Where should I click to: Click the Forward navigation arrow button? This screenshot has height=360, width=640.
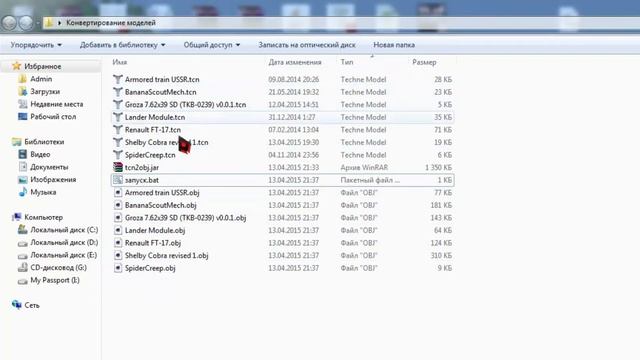click(26, 23)
